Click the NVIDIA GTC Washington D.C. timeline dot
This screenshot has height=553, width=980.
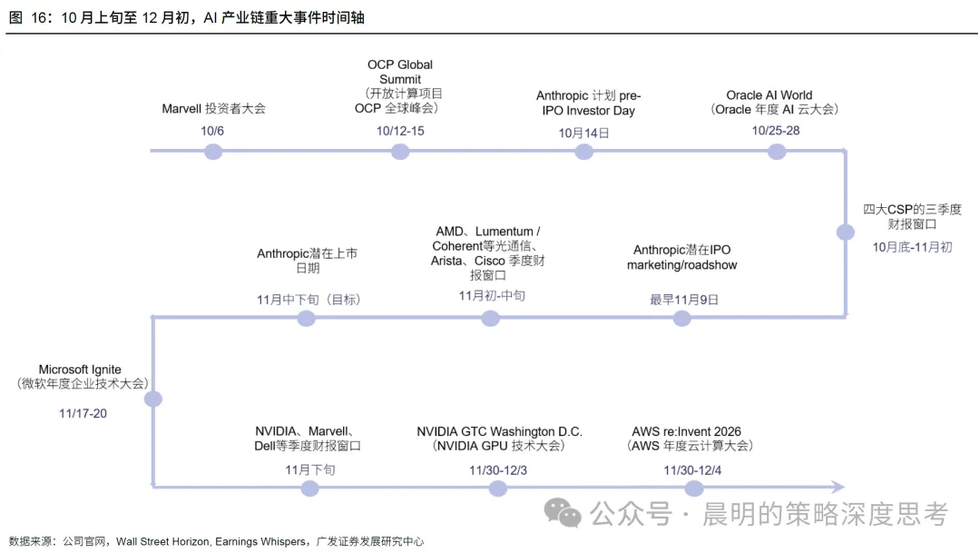click(x=498, y=489)
